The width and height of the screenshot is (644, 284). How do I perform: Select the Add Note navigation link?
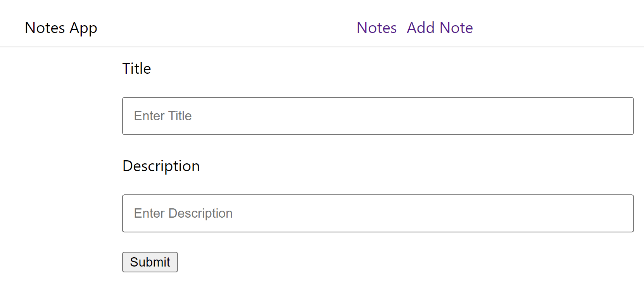coord(440,28)
